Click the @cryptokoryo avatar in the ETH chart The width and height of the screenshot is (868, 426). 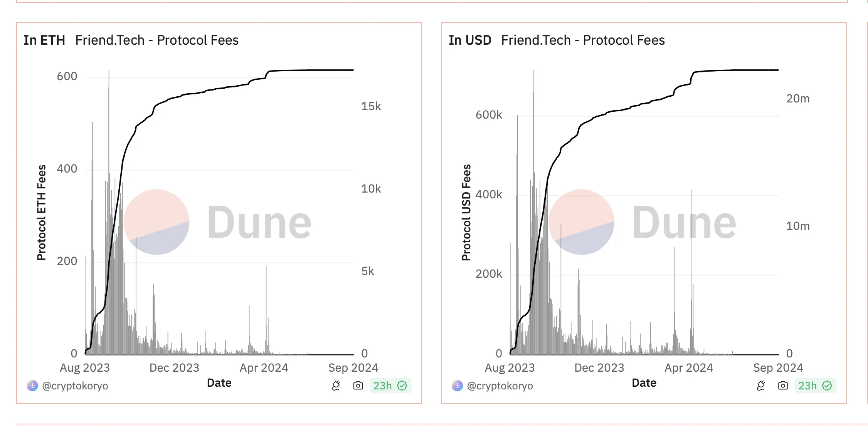pyautogui.click(x=32, y=386)
